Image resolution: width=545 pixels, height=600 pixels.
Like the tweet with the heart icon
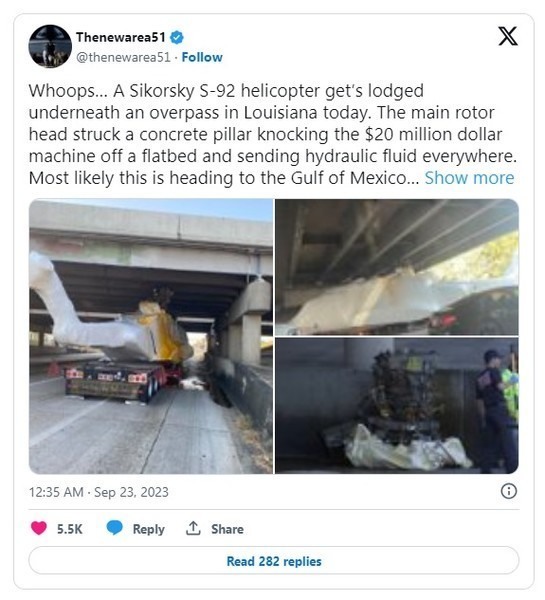point(39,528)
